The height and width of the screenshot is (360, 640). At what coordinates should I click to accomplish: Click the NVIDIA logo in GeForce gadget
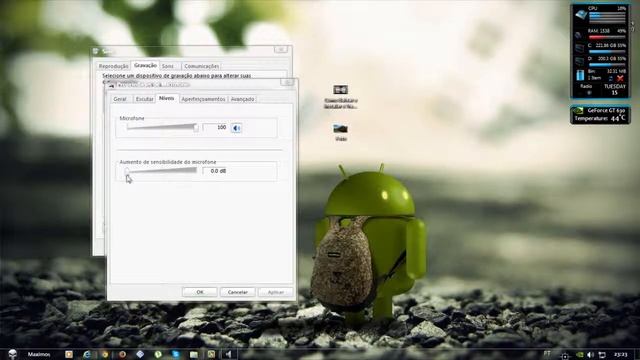pos(578,111)
